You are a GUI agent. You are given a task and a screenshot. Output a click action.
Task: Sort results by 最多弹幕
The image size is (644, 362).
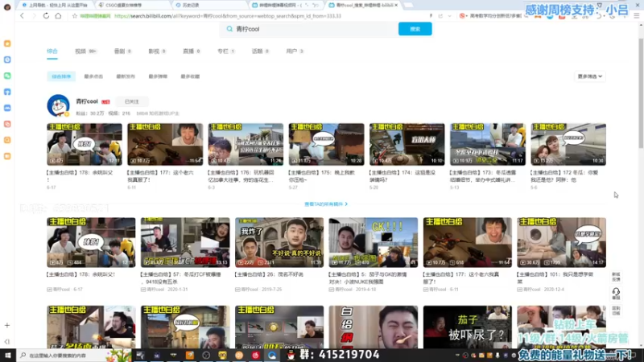(x=158, y=76)
